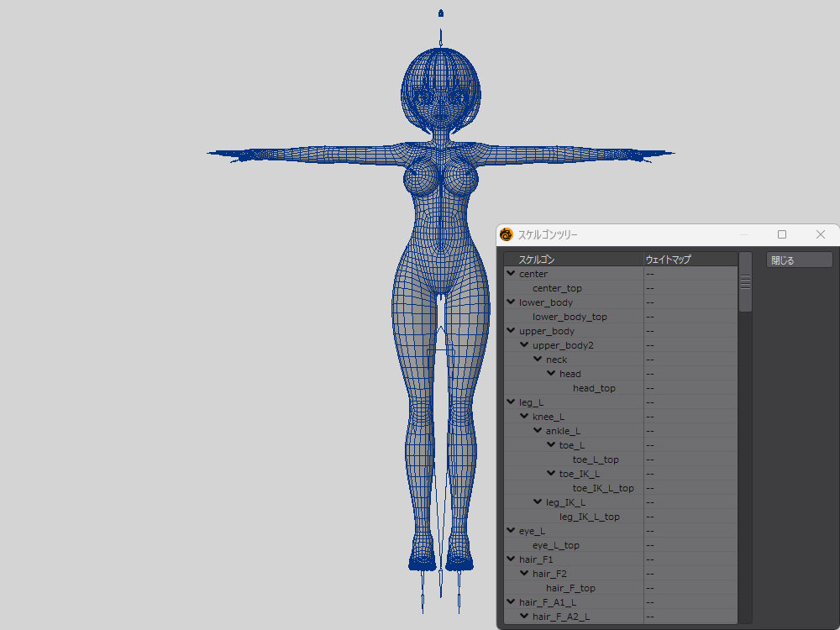Screen dimensions: 840x630
Task: Select the ankle_L bone
Action: pyautogui.click(x=563, y=431)
